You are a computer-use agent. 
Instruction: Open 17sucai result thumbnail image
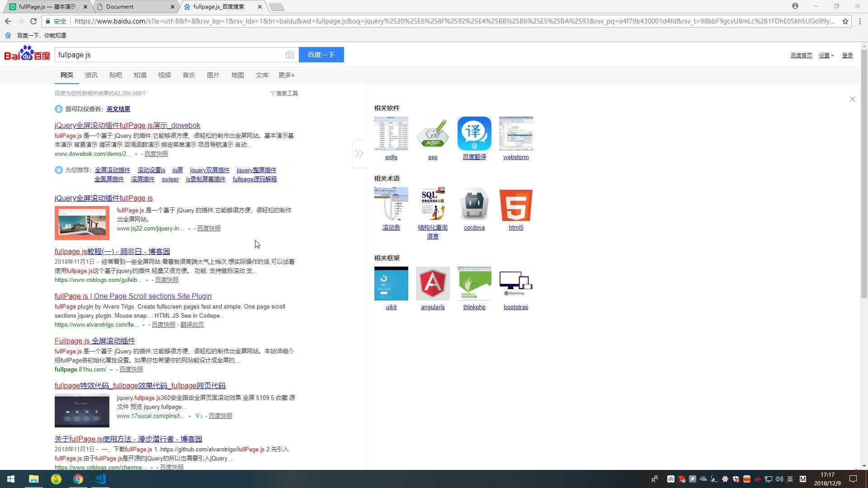(x=82, y=410)
